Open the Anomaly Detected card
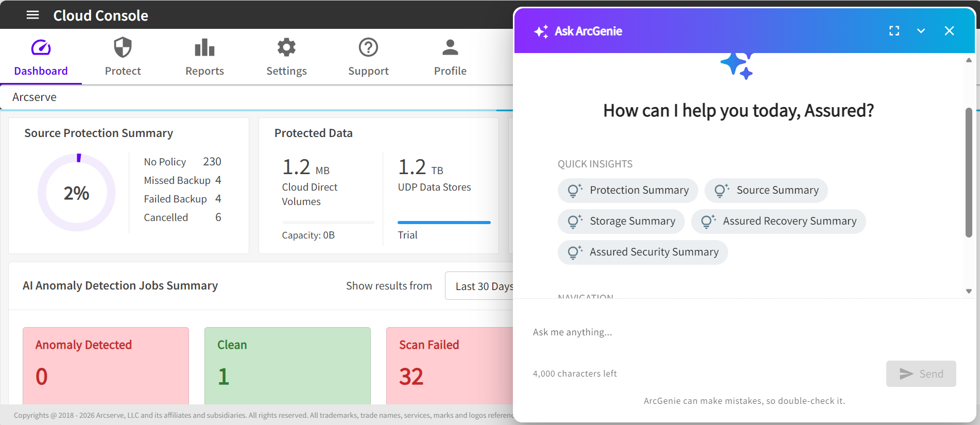980x425 pixels. (x=106, y=366)
